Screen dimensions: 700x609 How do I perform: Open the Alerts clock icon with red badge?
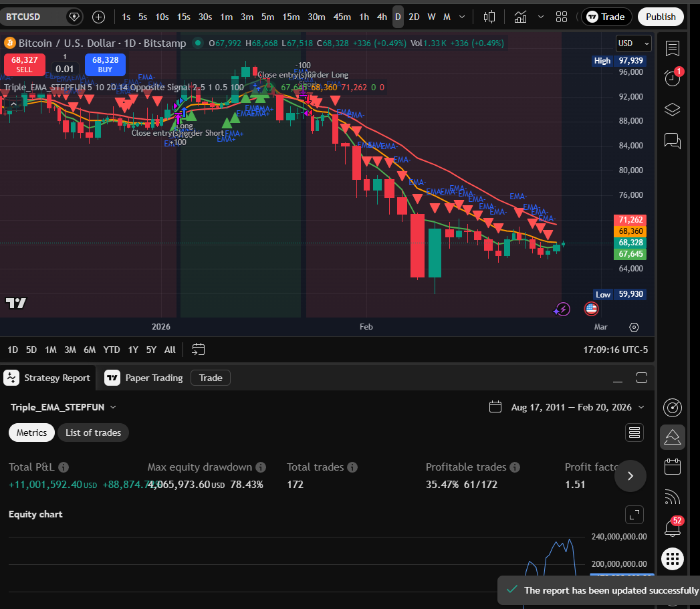(672, 79)
